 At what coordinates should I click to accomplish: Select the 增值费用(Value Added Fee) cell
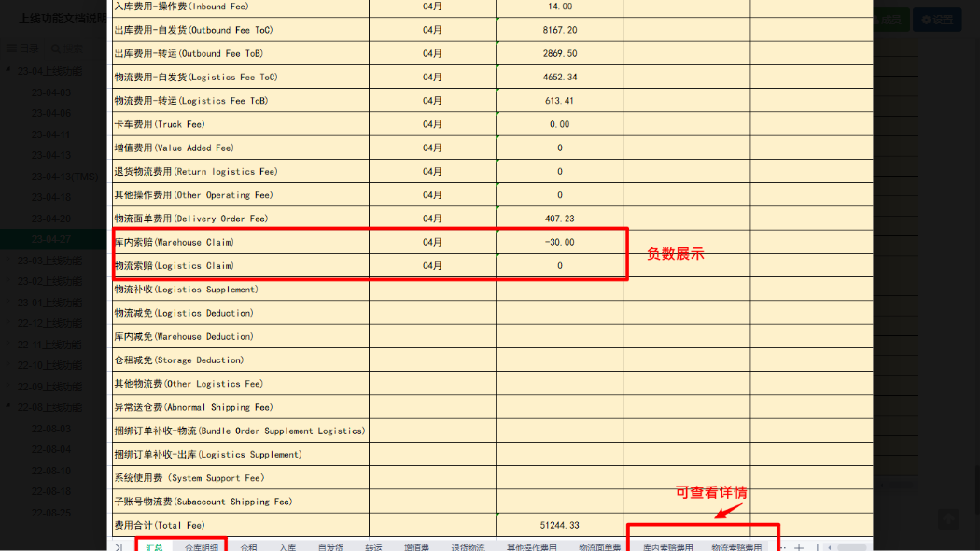click(x=241, y=148)
